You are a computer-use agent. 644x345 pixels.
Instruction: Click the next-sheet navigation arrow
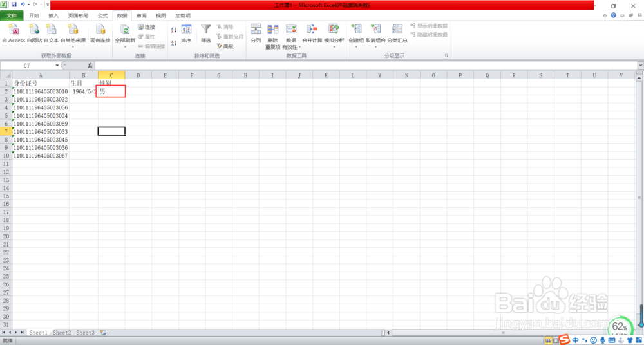(17, 332)
